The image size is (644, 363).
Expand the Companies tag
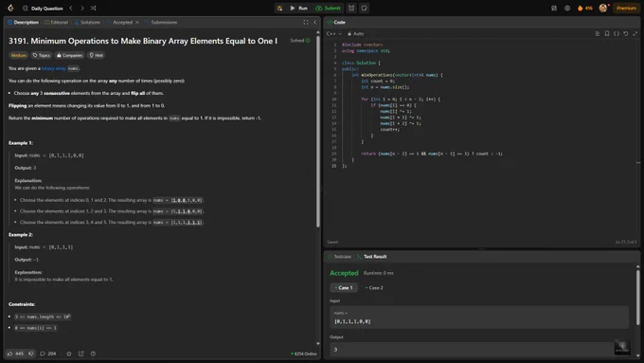coord(69,55)
